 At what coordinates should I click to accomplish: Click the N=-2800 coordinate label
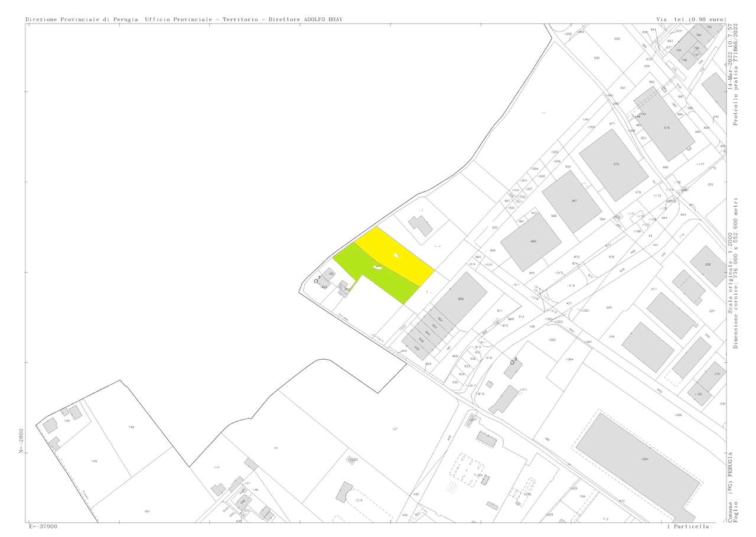click(21, 441)
